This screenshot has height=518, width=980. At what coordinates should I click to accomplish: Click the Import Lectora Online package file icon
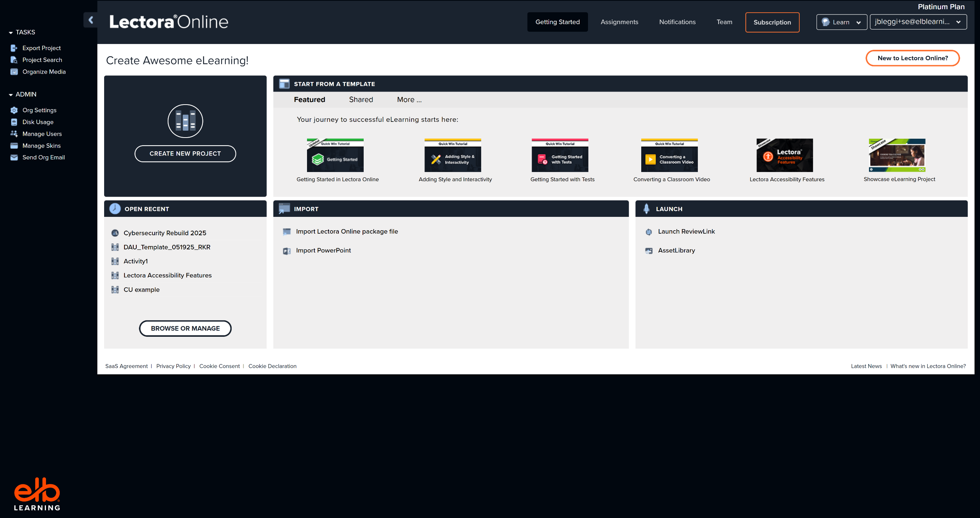[287, 231]
